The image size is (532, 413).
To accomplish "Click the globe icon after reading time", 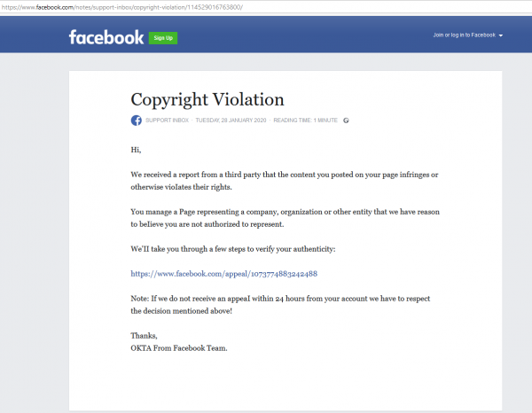I will tap(346, 121).
